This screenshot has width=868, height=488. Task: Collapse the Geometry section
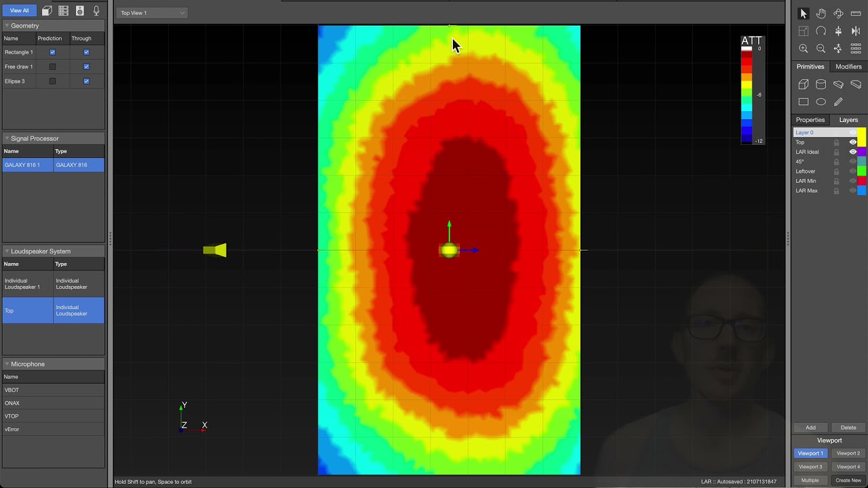click(x=7, y=26)
